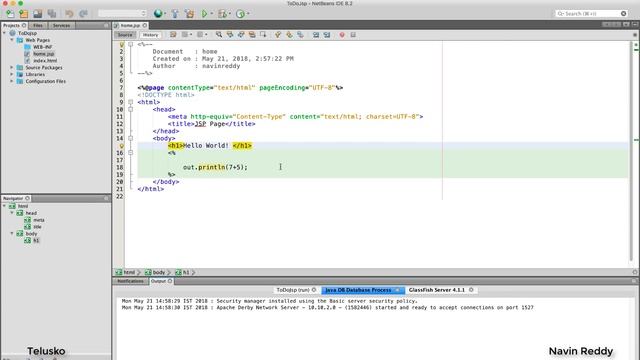
Task: Expand the Source Packages node
Action: [12, 67]
